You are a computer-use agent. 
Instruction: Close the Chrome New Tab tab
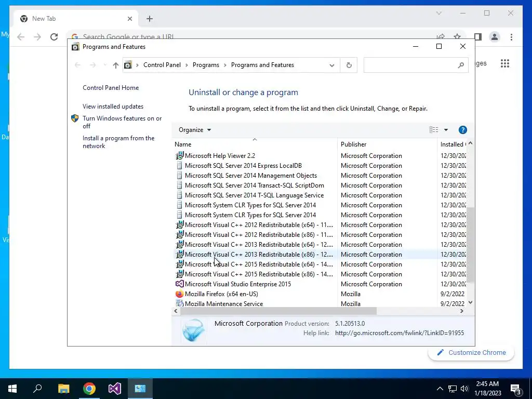[x=129, y=19]
